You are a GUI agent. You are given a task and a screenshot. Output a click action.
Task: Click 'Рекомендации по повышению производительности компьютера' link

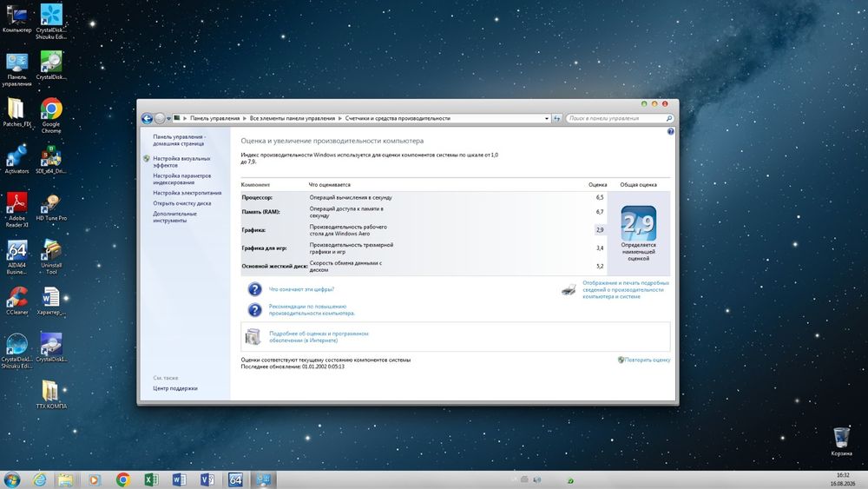[312, 309]
